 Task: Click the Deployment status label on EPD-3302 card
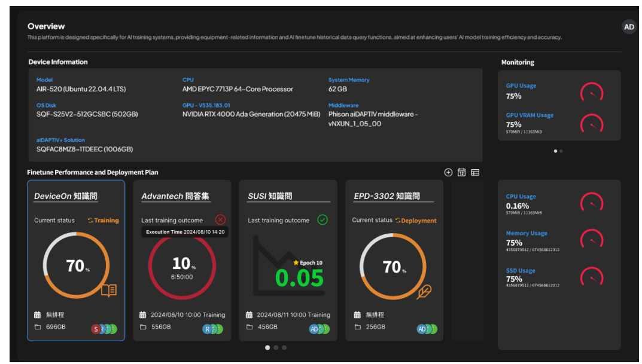point(416,221)
